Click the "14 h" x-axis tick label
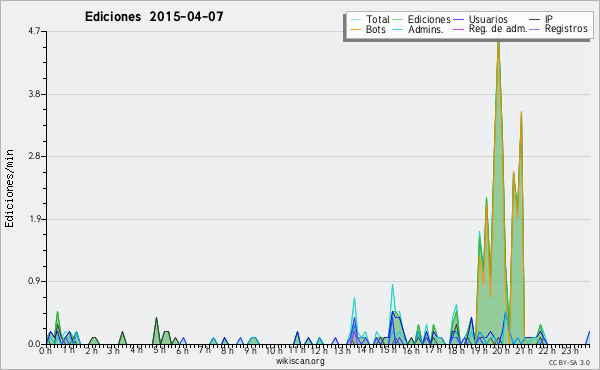The height and width of the screenshot is (370, 600). (365, 350)
